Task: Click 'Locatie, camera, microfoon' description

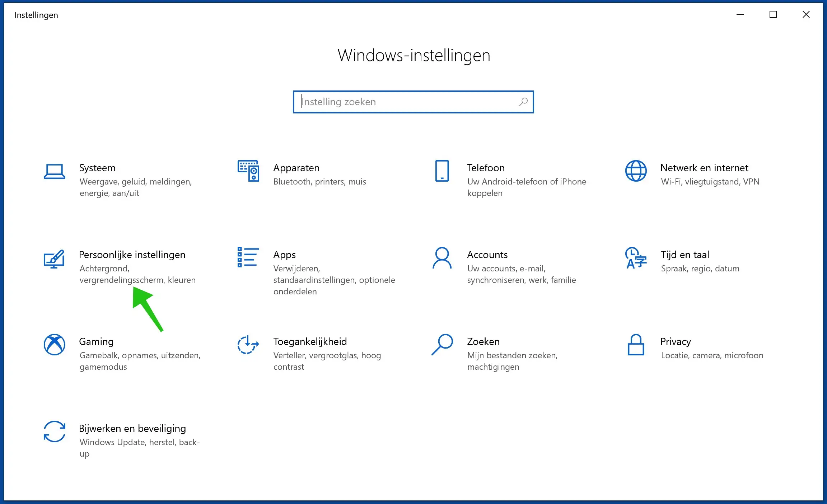Action: pyautogui.click(x=712, y=355)
